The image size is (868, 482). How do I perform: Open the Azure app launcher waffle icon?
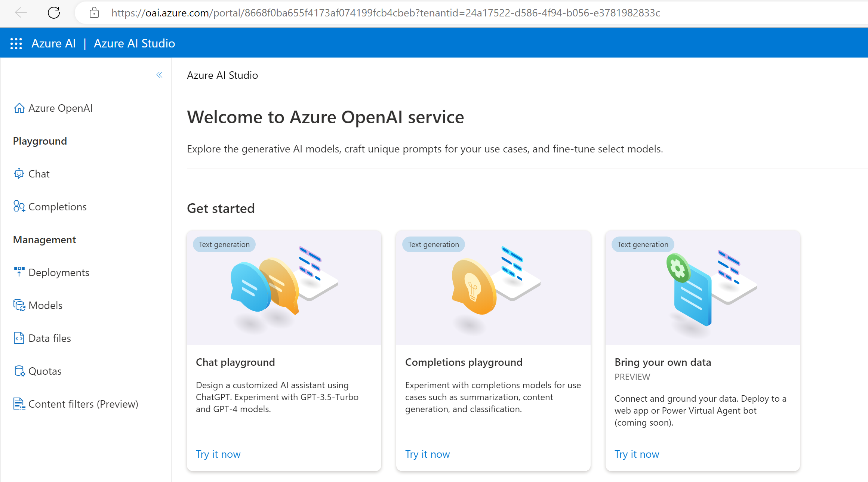(x=16, y=43)
